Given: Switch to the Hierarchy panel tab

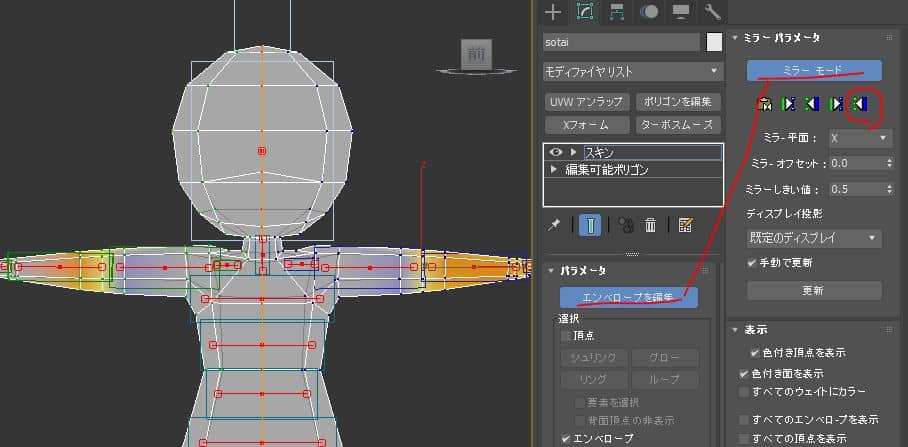Looking at the screenshot, I should pos(617,12).
